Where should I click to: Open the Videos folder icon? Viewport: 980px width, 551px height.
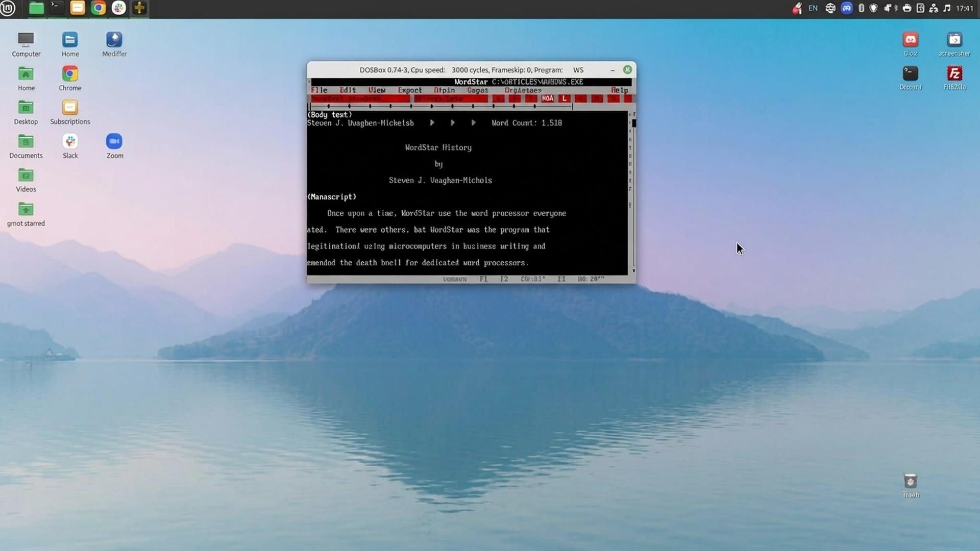[26, 180]
